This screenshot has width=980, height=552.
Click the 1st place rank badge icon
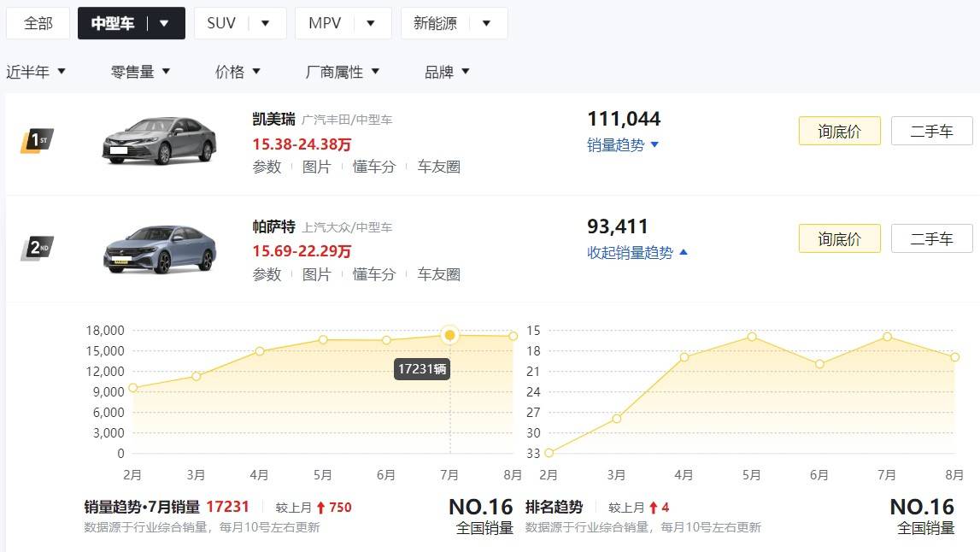click(x=37, y=140)
